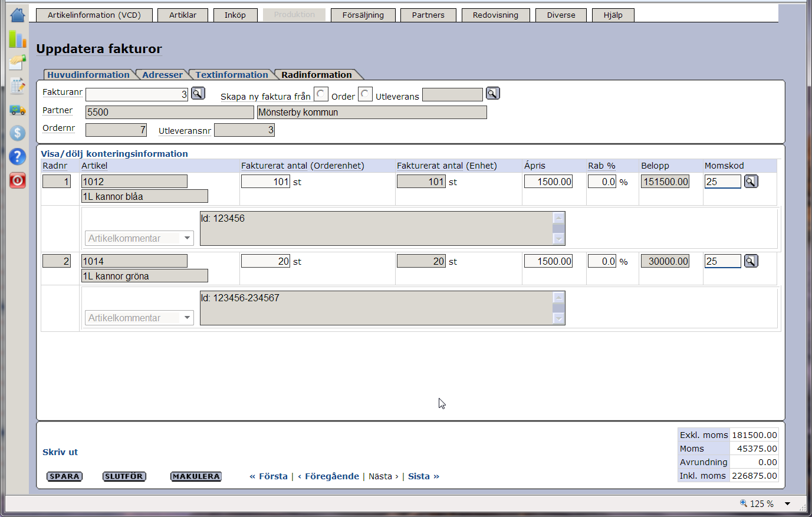Open Artikelkommentar dropdown for row 2
The width and height of the screenshot is (812, 517).
pos(139,318)
